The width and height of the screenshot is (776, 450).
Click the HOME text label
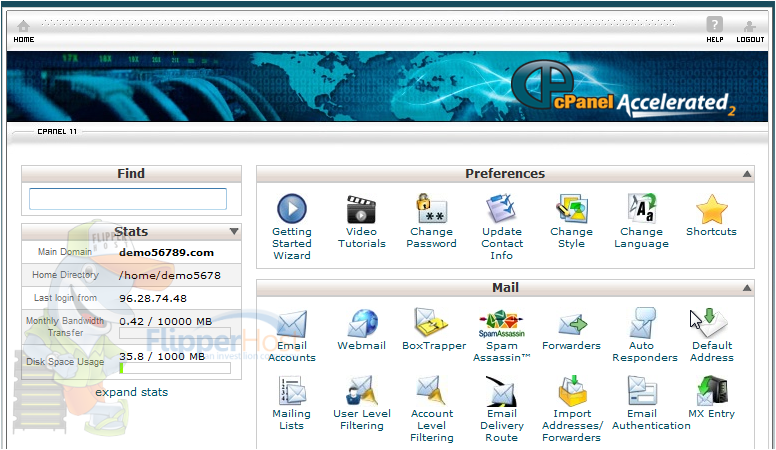click(x=24, y=40)
